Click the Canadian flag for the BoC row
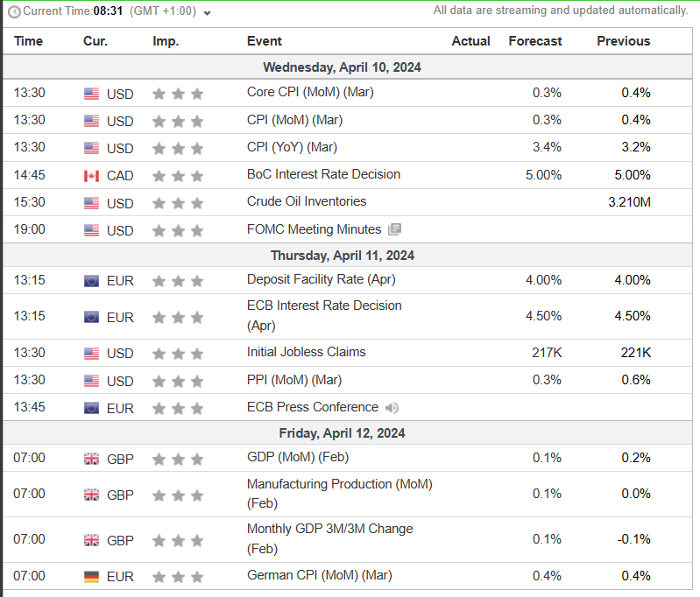700x597 pixels. tap(91, 175)
